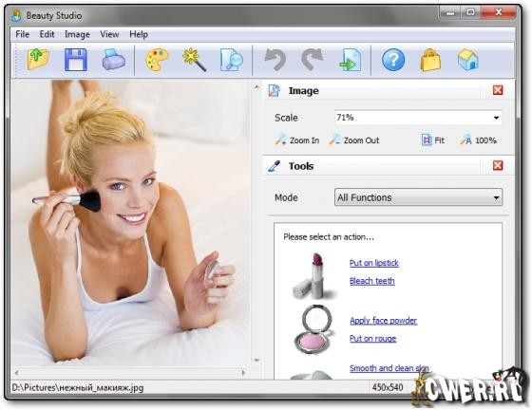This screenshot has width=532, height=410.
Task: Open color palette tool icon
Action: coord(157,60)
